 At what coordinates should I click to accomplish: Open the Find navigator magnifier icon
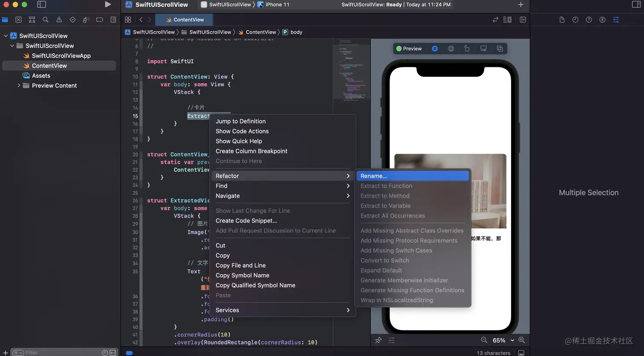pyautogui.click(x=46, y=20)
